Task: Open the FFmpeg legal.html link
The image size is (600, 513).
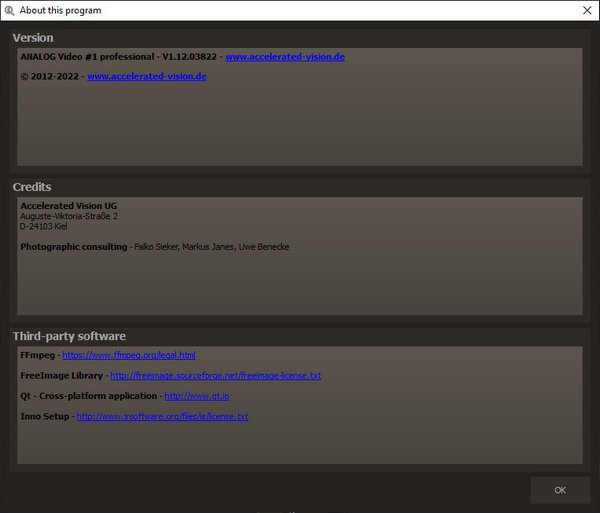Action: pos(129,355)
